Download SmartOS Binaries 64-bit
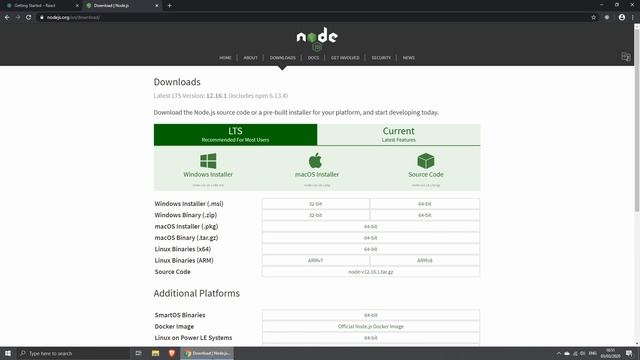Image resolution: width=640 pixels, height=360 pixels. click(x=371, y=315)
